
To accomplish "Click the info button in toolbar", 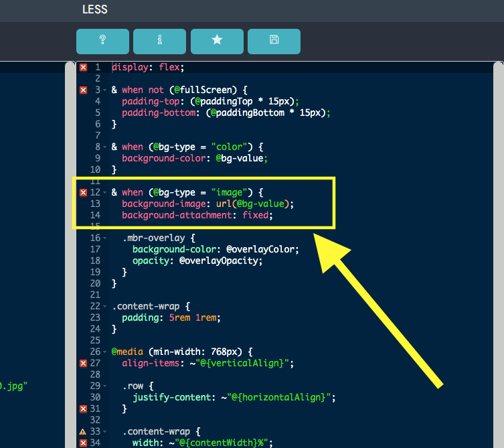I will (x=159, y=42).
